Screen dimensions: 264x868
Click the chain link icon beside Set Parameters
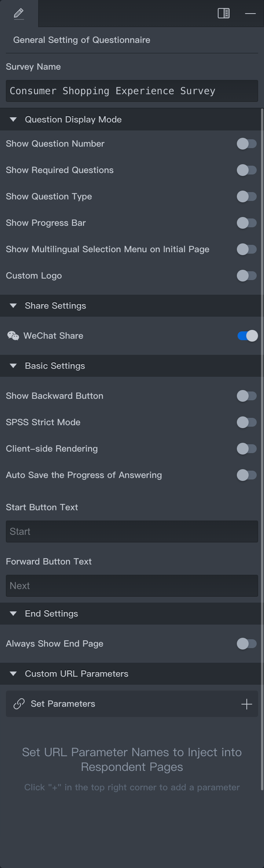point(19,704)
